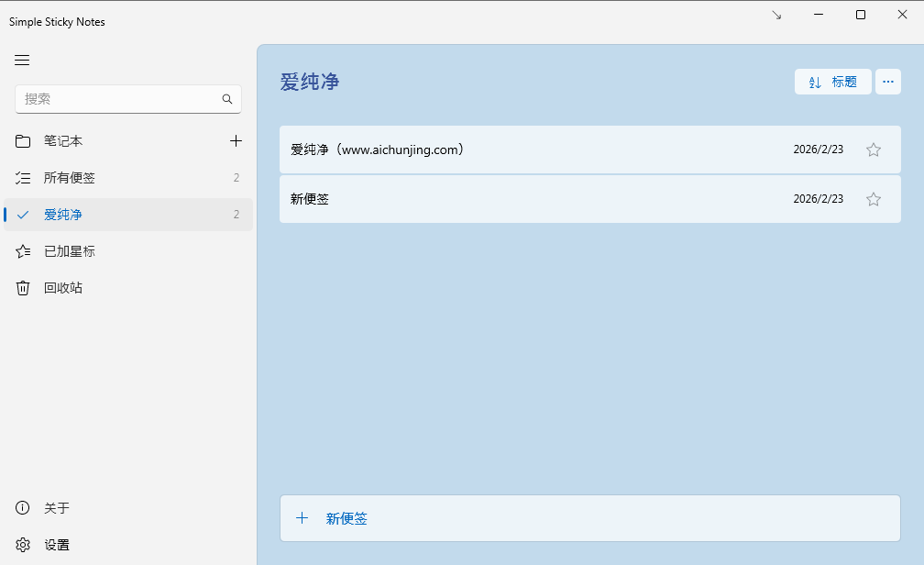Star the 新便签 note
This screenshot has width=924, height=565.
pos(873,199)
